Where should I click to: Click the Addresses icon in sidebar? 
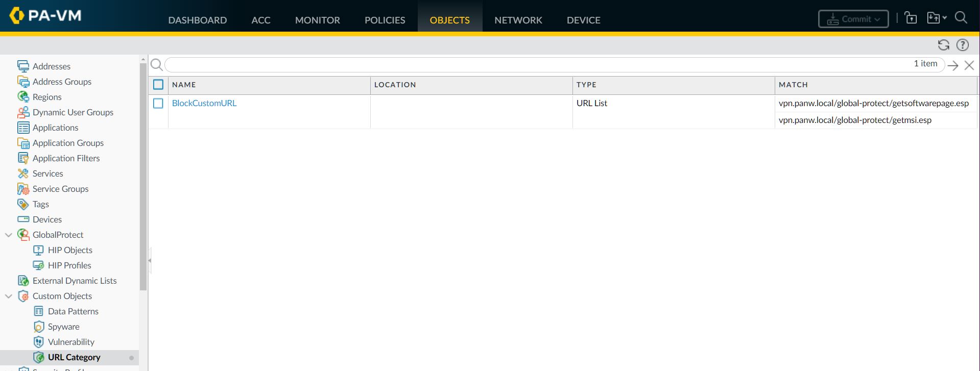coord(23,66)
